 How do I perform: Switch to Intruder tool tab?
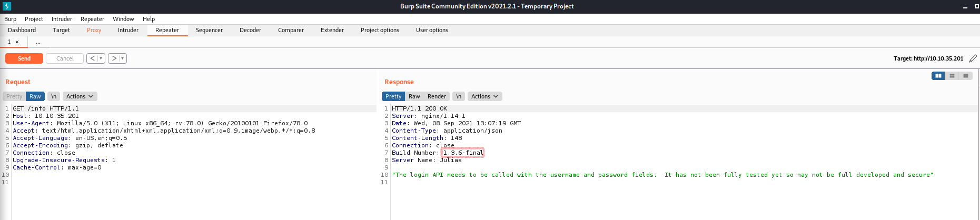[x=128, y=30]
